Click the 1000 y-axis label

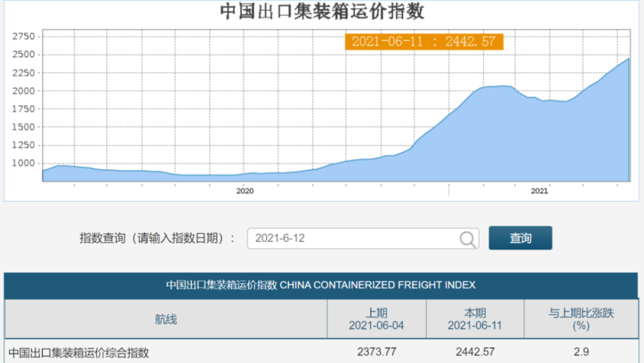coord(23,163)
